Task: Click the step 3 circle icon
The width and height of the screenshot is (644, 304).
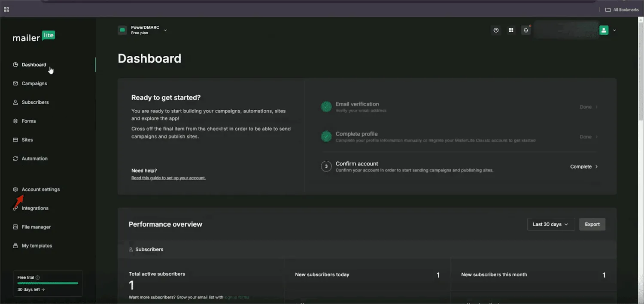Action: [326, 166]
